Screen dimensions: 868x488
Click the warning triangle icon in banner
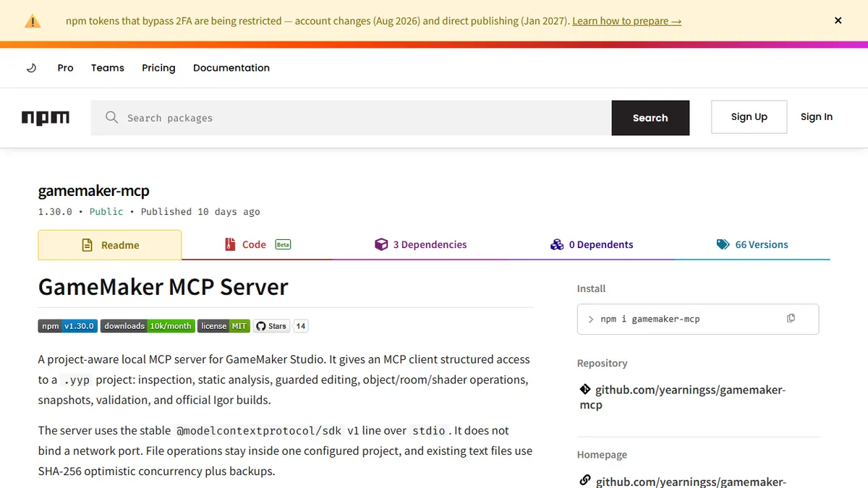[x=33, y=21]
